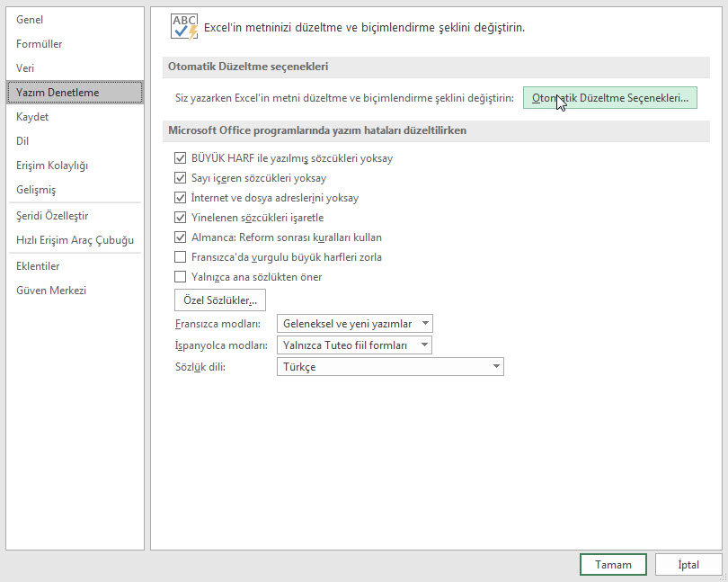This screenshot has height=582, width=728.
Task: Open the Dil settings page
Action: click(75, 141)
